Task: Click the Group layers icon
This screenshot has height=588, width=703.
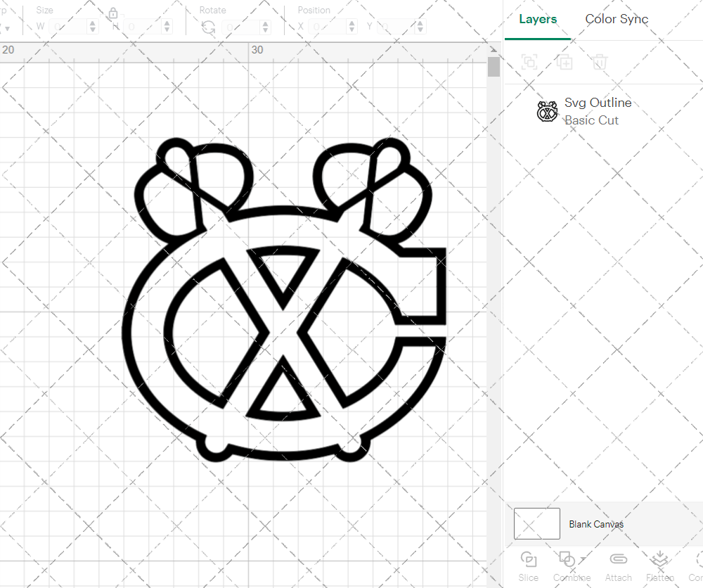Action: (529, 62)
